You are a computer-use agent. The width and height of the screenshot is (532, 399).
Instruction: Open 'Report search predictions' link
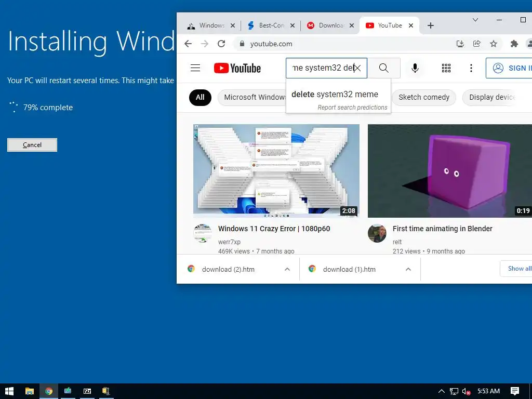352,108
